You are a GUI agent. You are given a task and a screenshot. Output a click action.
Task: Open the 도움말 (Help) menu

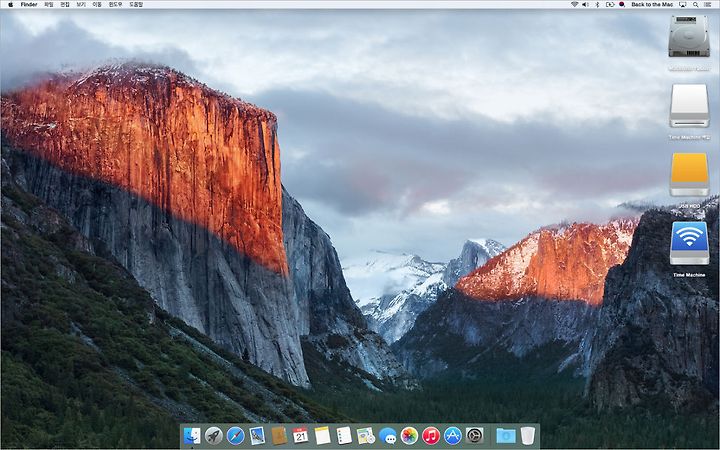pyautogui.click(x=136, y=4)
